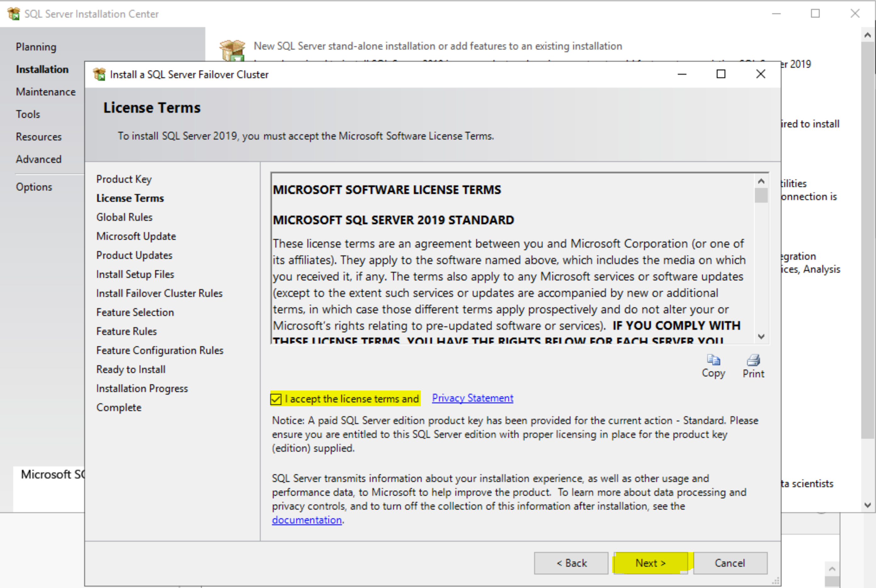Screen dimensions: 876x588
Task: Open the documentation link
Action: pos(306,520)
